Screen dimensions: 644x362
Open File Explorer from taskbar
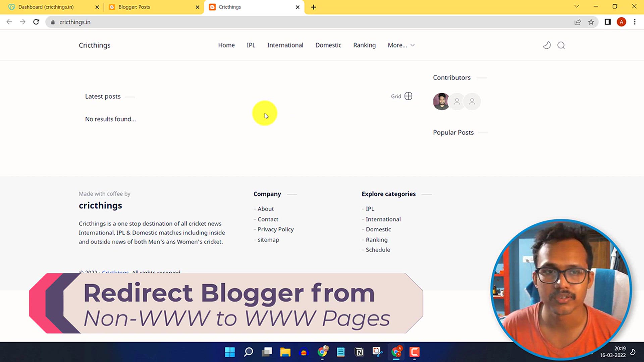click(285, 352)
